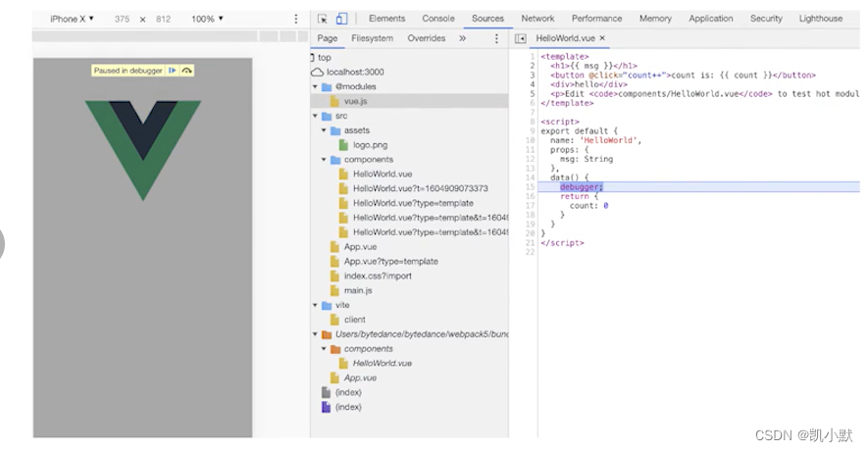Open device toolbar three-dot options menu
The width and height of the screenshot is (868, 452).
pyautogui.click(x=295, y=19)
